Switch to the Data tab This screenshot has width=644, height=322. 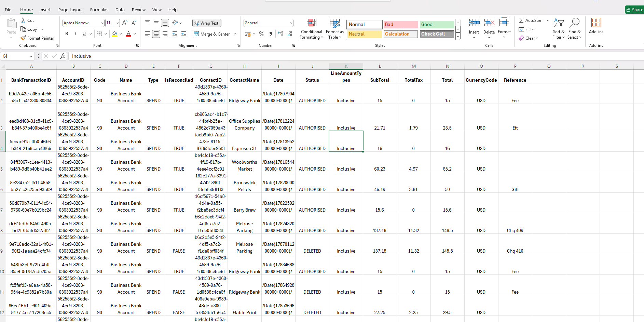(x=120, y=10)
